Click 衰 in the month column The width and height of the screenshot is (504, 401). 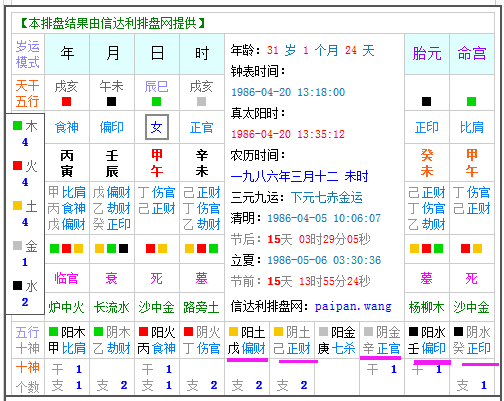(x=111, y=278)
